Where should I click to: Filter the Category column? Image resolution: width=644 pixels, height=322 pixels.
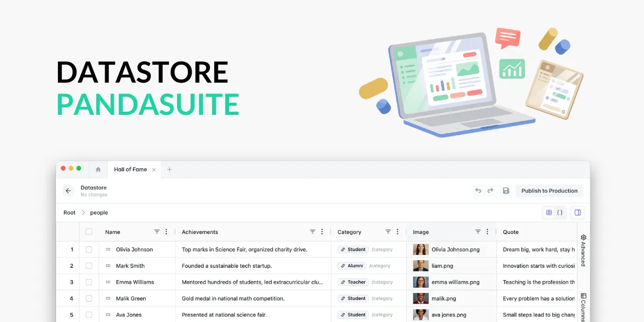pos(387,232)
